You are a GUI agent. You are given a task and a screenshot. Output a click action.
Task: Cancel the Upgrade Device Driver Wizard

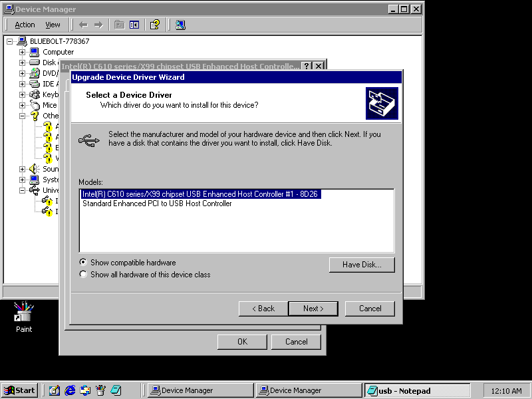tap(370, 309)
